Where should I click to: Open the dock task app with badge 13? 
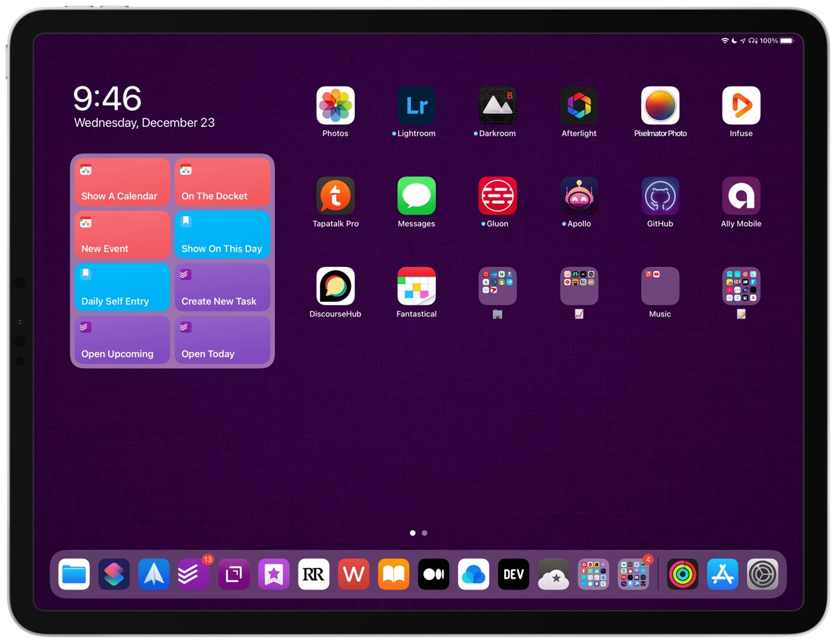pyautogui.click(x=194, y=574)
